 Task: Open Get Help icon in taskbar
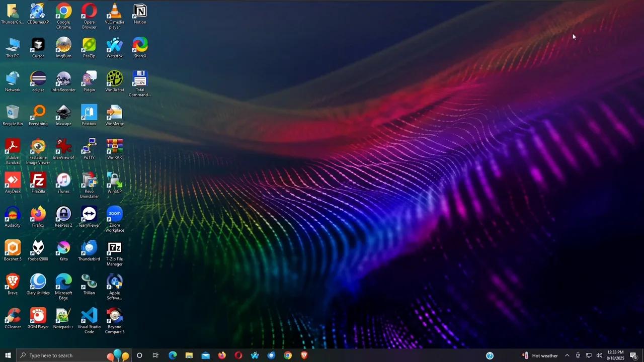click(490, 355)
